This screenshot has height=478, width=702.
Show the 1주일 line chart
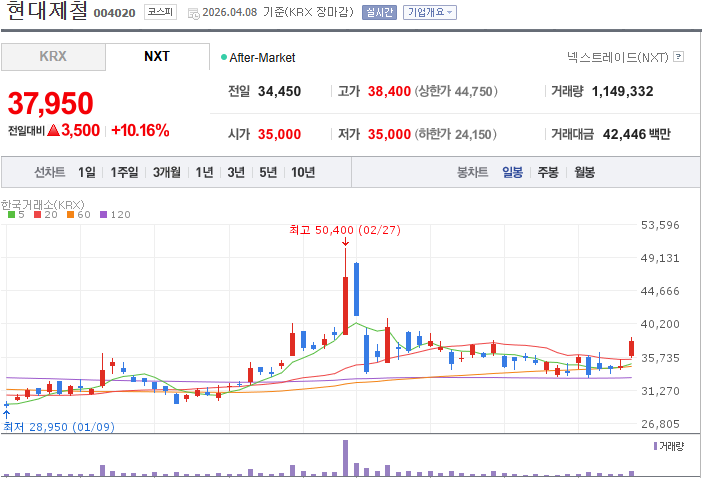click(x=124, y=172)
